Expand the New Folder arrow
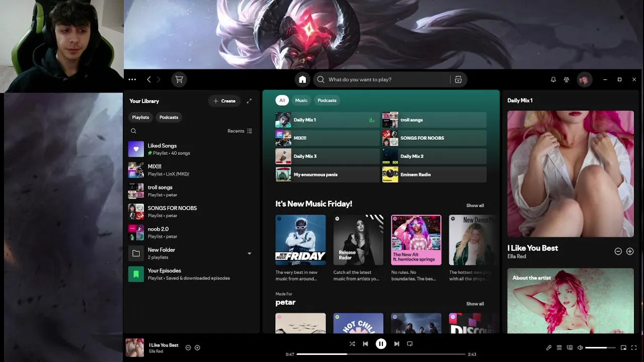 (x=249, y=253)
